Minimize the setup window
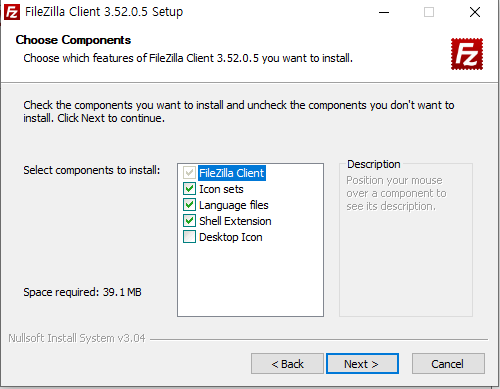The width and height of the screenshot is (500, 389). 384,12
